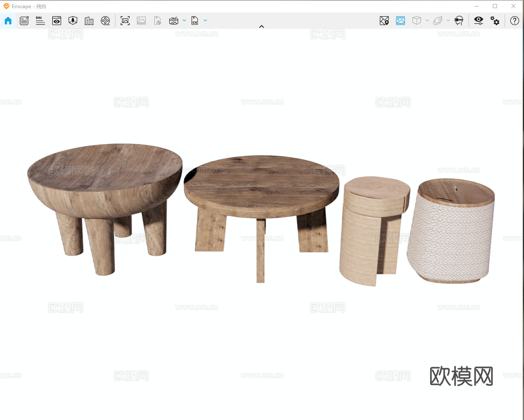
Task: Select the rope-wrapped stool model
Action: tap(451, 231)
